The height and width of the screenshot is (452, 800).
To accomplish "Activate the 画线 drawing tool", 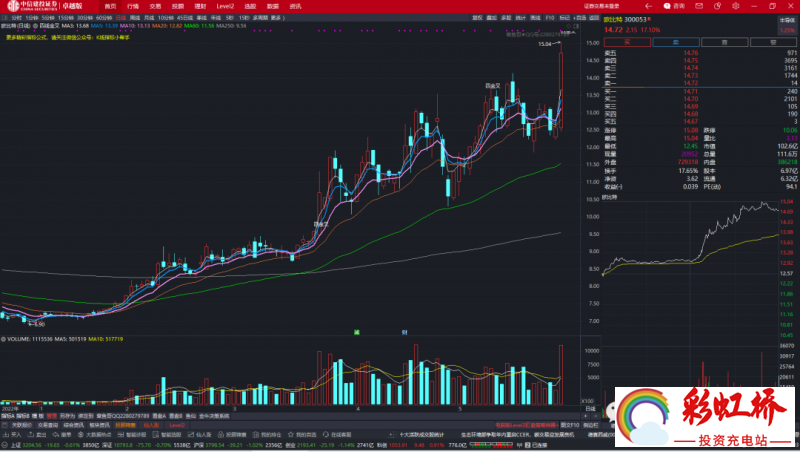I will [535, 18].
